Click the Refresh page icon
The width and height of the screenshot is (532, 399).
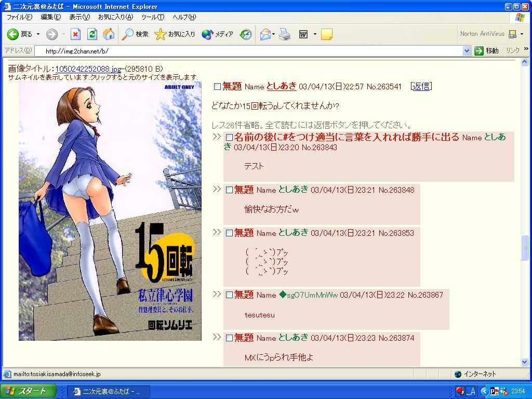click(92, 34)
